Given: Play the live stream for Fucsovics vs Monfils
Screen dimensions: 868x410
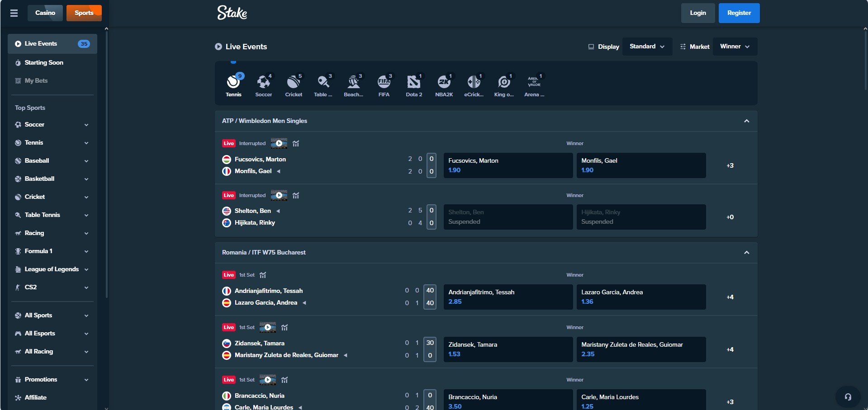Looking at the screenshot, I should pyautogui.click(x=279, y=143).
